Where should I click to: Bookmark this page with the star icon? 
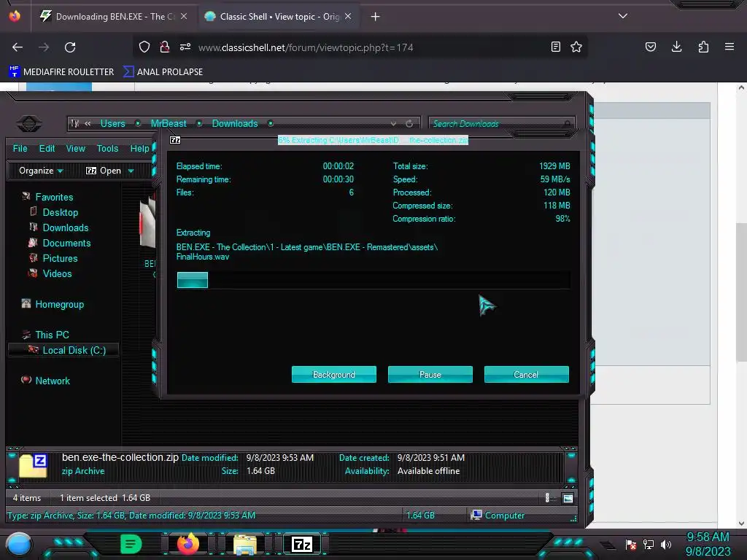[x=576, y=47]
